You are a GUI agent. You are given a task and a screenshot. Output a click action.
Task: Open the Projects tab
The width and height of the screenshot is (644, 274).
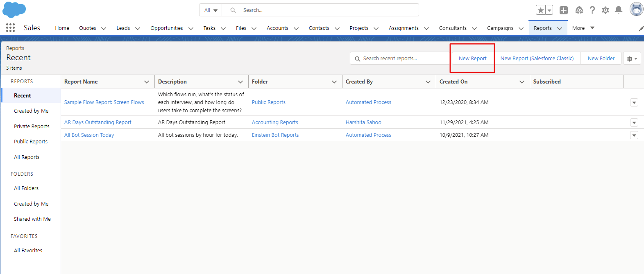click(359, 28)
